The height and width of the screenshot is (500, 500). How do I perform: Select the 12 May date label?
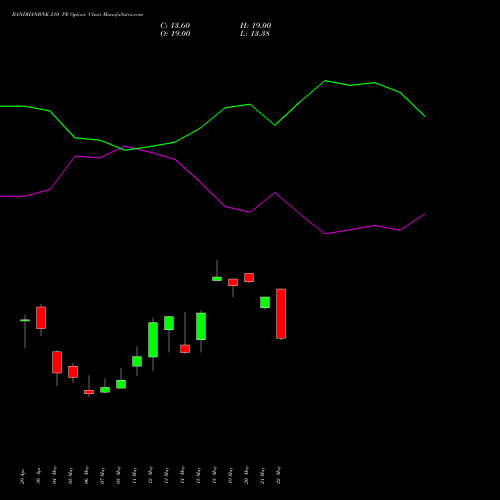(150, 475)
